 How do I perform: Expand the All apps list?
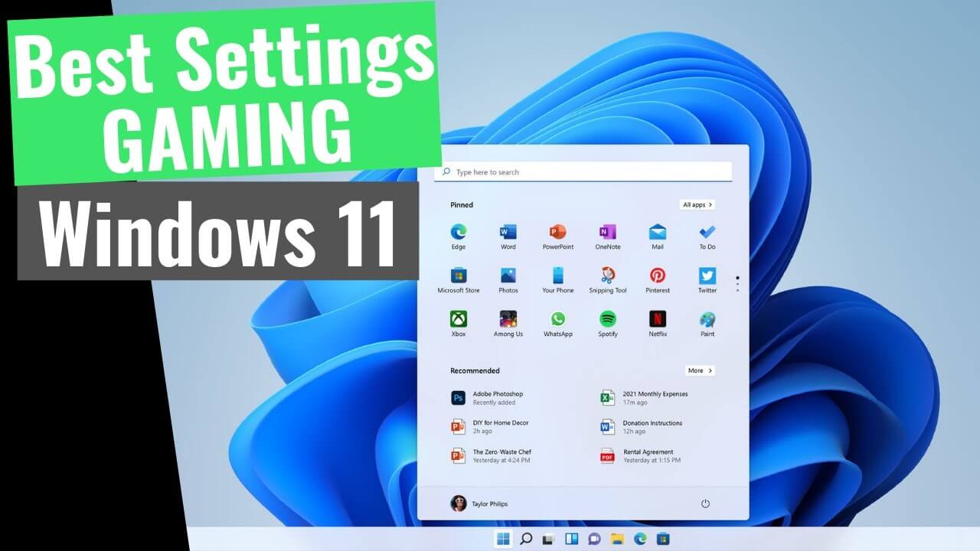697,205
